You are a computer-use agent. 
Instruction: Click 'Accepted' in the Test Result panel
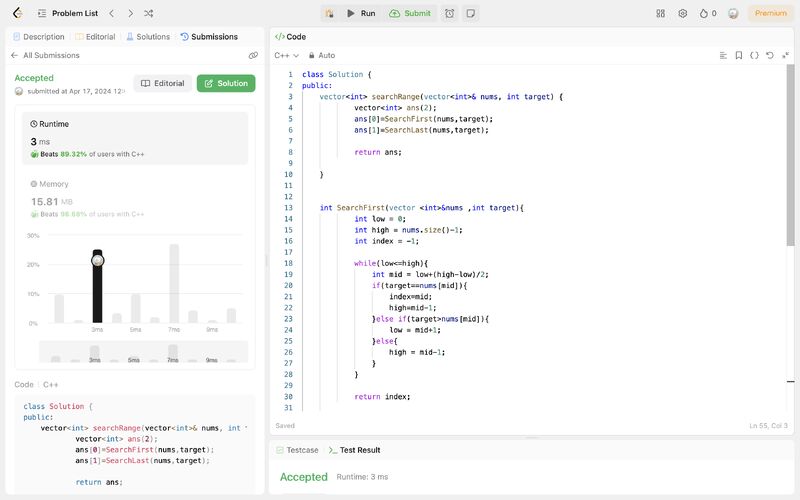(x=304, y=477)
